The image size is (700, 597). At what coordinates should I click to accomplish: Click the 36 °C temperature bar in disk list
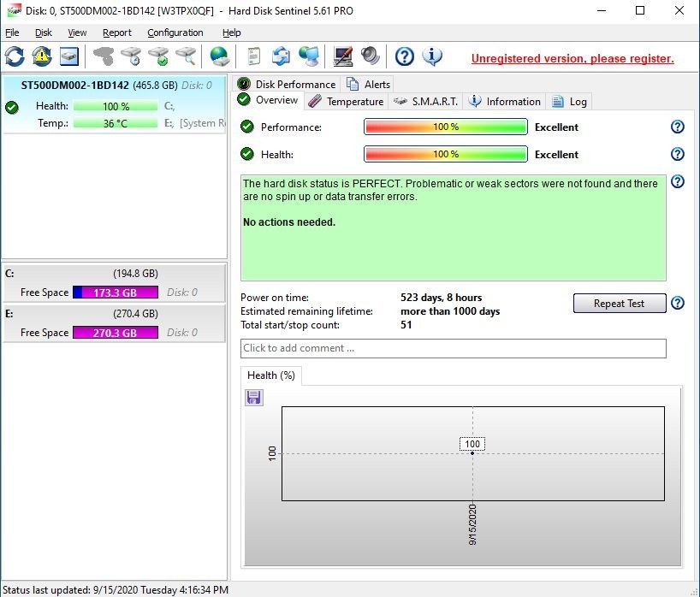click(x=116, y=123)
